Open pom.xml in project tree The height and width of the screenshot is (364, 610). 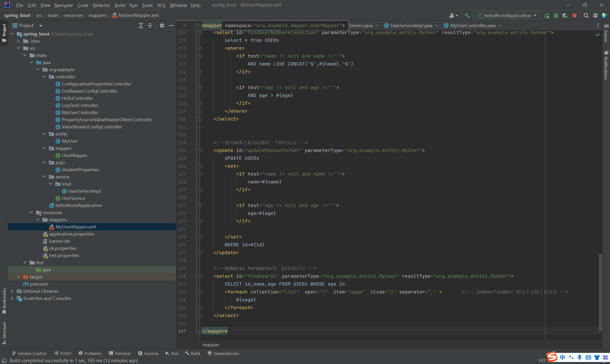(x=39, y=284)
